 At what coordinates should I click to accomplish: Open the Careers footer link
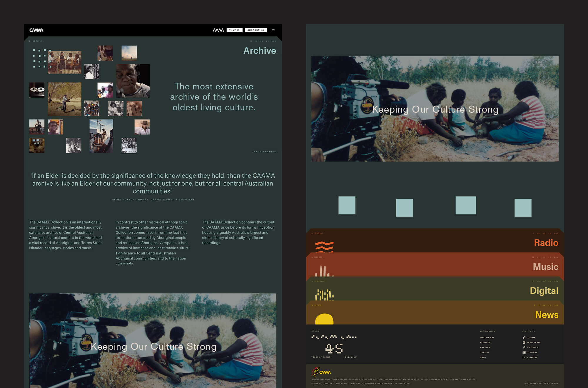click(x=485, y=347)
